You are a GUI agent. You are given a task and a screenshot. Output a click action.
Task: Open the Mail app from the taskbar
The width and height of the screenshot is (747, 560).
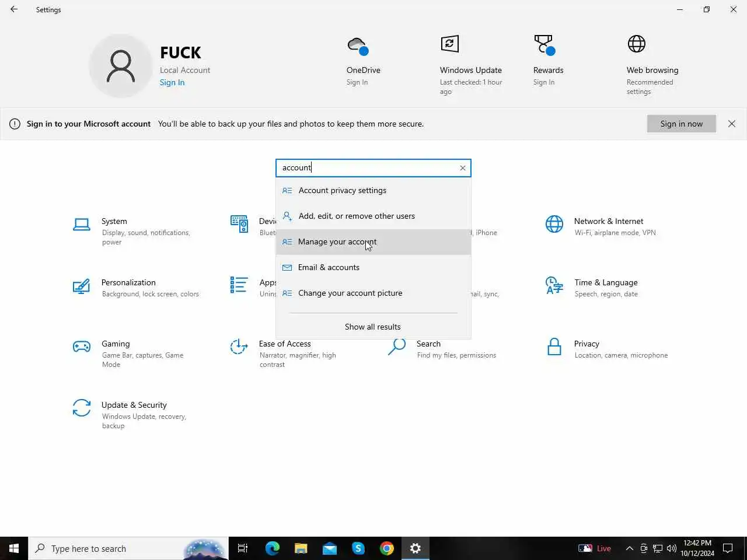click(x=330, y=548)
